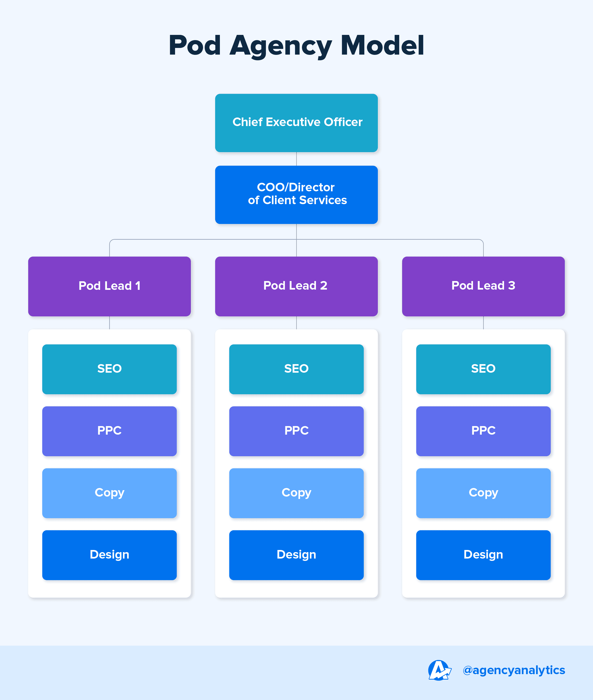Pick Design in the Pod Lead 3 group
This screenshot has width=593, height=700.
483,555
